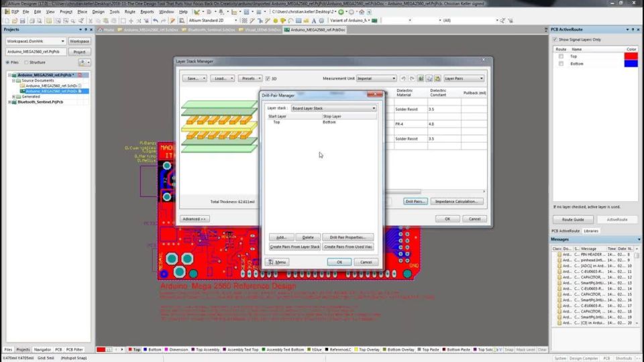Viewport: 644px width, 362px height.
Task: Click Delete button in Drill-Pair Manager
Action: [308, 237]
